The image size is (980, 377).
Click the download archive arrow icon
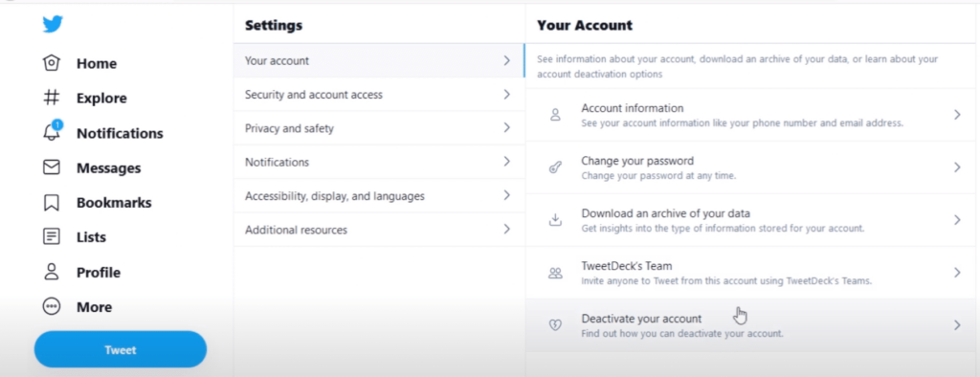click(555, 220)
